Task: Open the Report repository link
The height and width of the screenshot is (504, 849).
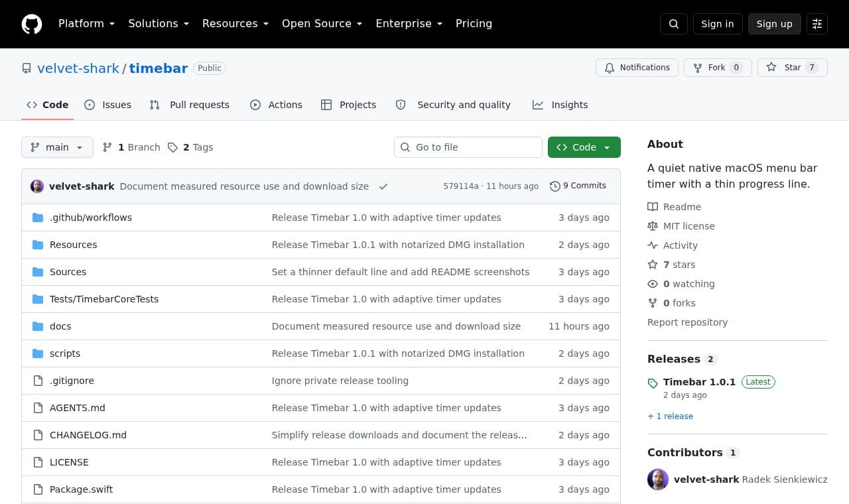Action: tap(687, 322)
